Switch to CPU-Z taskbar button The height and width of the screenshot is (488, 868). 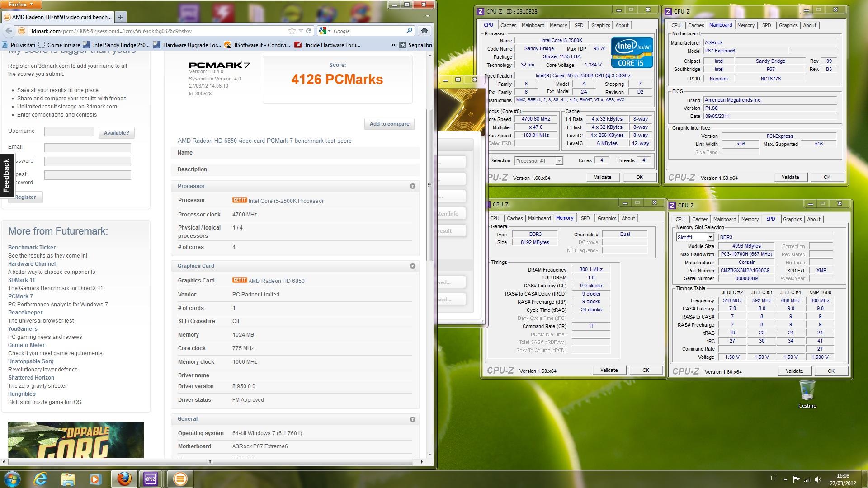coord(151,479)
